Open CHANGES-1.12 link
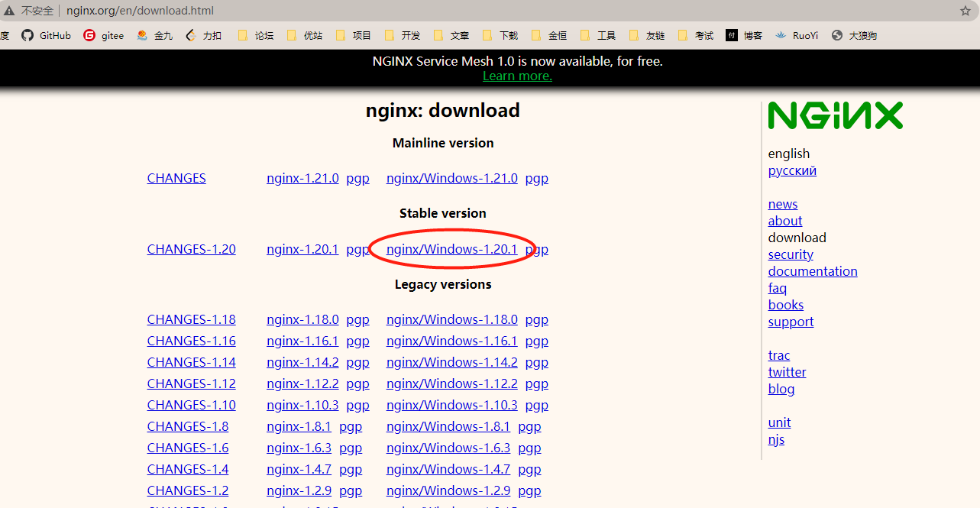The width and height of the screenshot is (980, 508). coord(192,383)
